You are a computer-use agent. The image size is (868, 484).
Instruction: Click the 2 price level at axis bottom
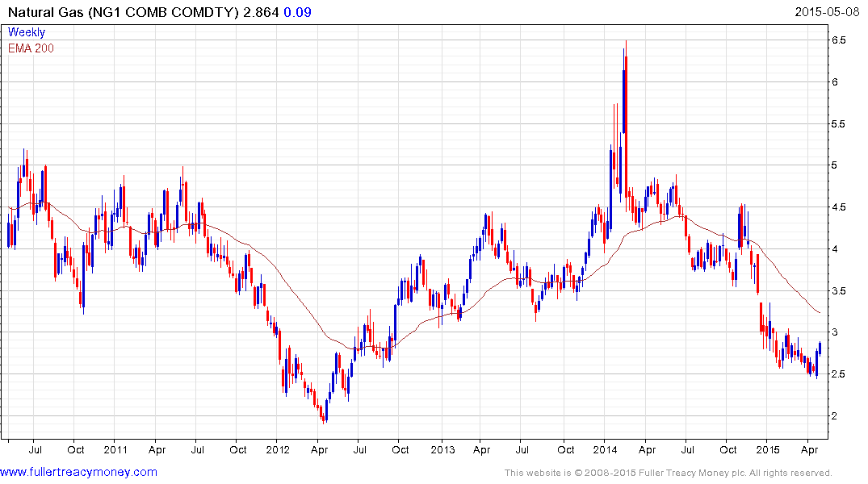(x=834, y=416)
